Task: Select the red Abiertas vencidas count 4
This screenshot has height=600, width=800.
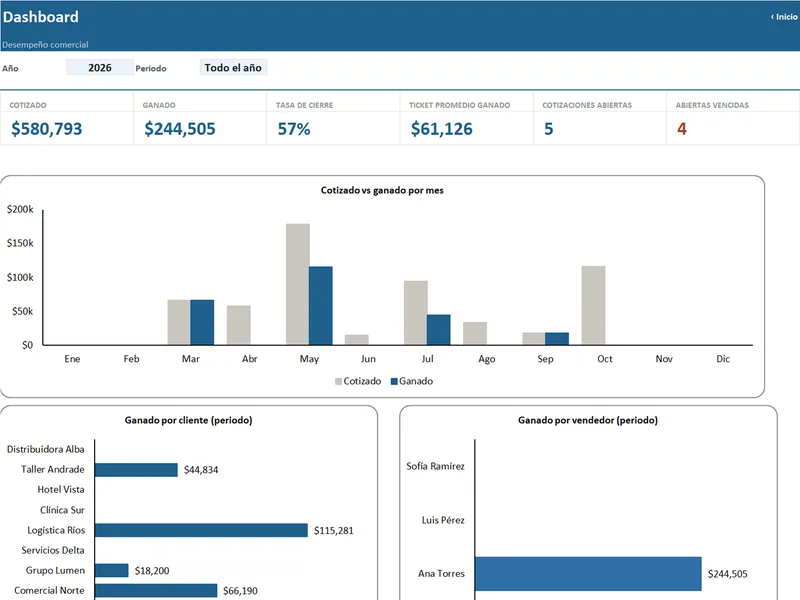Action: pos(682,129)
